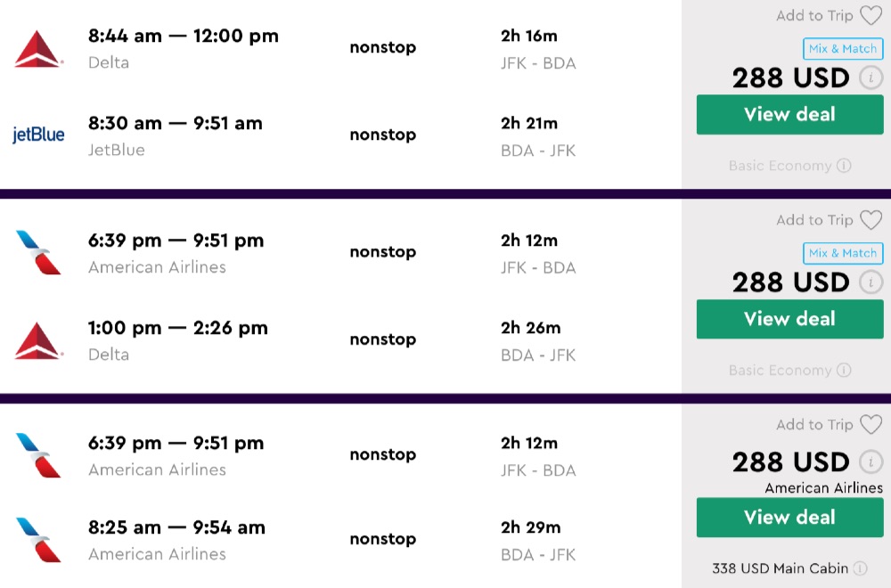
Task: Toggle the heart on the all-American Airlines trip
Action: pos(871,425)
